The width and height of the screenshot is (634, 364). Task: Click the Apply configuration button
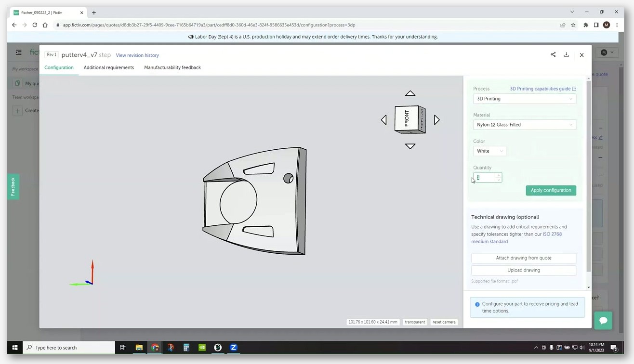[551, 190]
